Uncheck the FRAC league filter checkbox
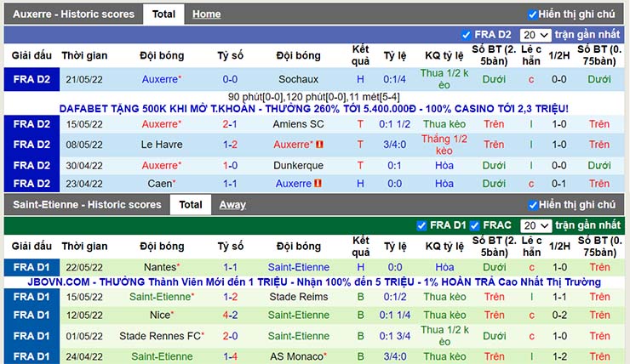The width and height of the screenshot is (630, 364). coord(474,225)
